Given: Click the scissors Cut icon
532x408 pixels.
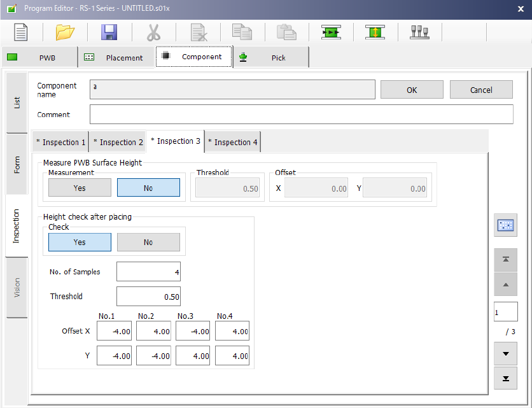Looking at the screenshot, I should tap(153, 32).
